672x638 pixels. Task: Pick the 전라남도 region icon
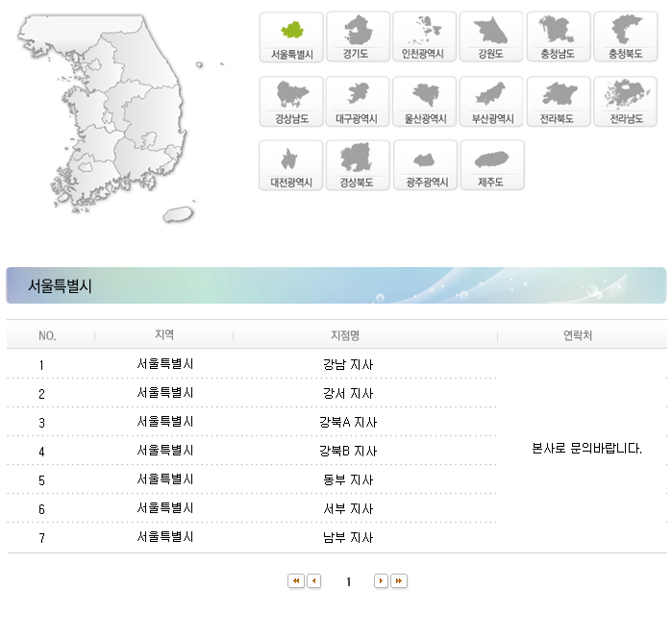tap(625, 102)
